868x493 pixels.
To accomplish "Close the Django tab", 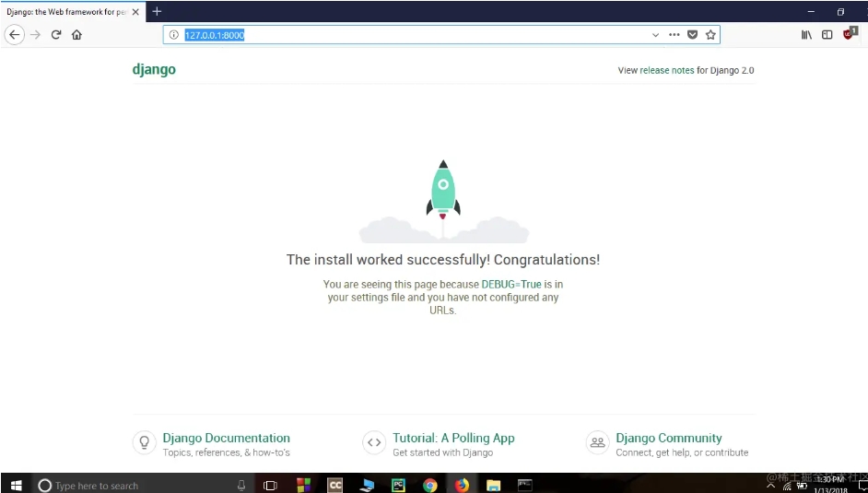I will (135, 12).
